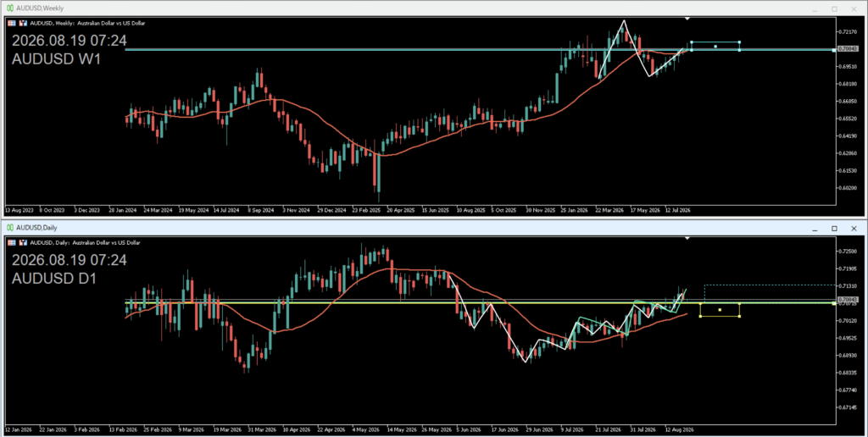Click the chart shift triangle in Daily chart
Viewport: 868px width, 437px height.
tap(687, 238)
